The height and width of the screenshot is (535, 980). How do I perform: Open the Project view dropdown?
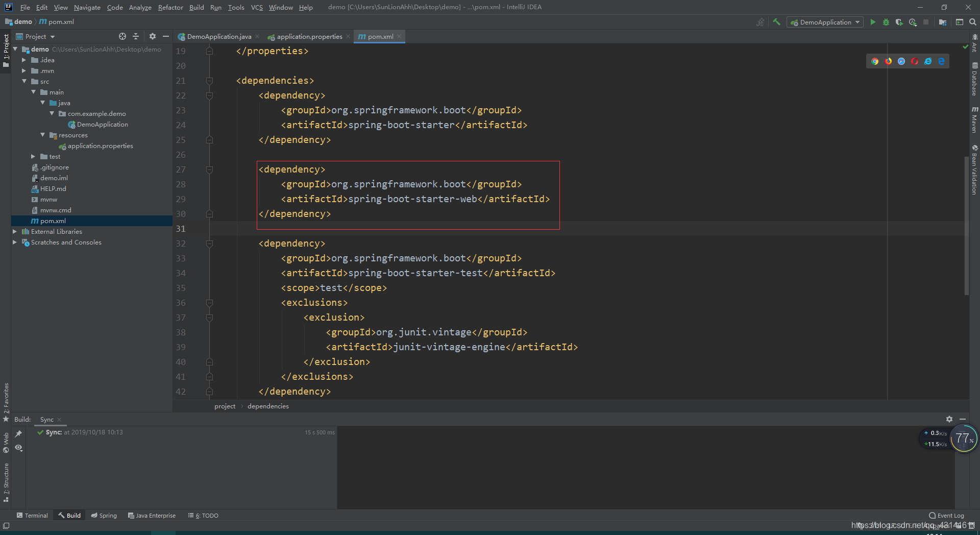(x=35, y=36)
